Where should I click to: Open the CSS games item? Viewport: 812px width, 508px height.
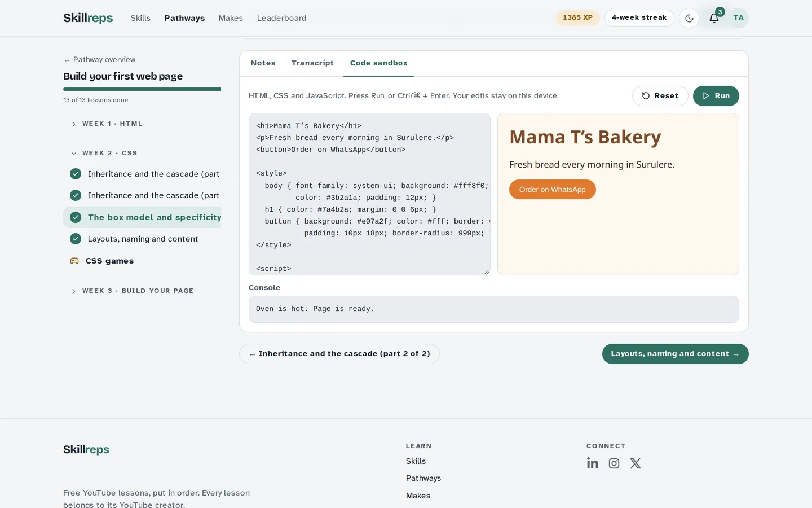[142, 261]
